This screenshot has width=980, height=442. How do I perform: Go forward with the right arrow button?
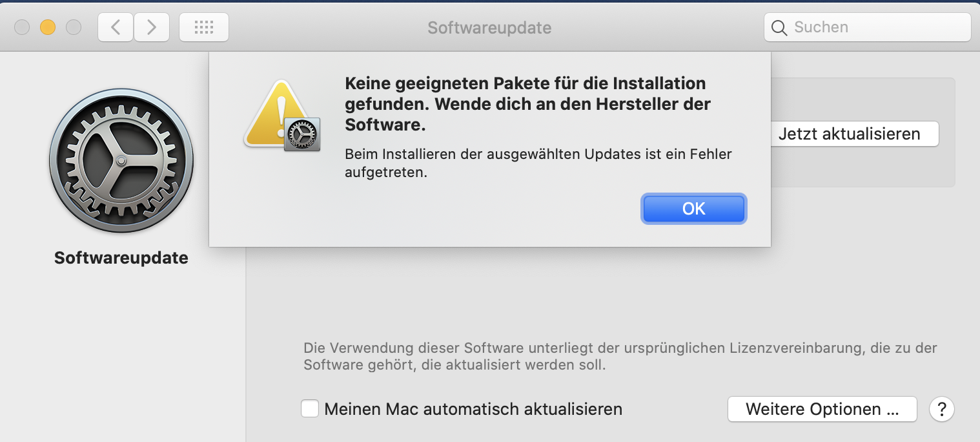tap(152, 27)
